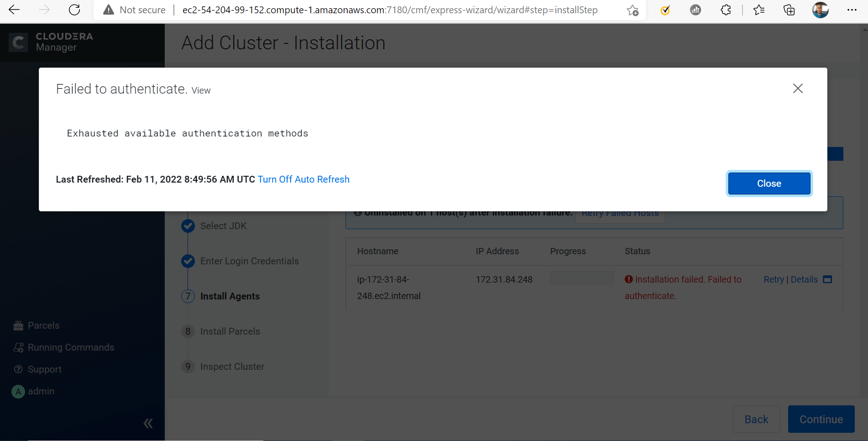
Task: Close the Failed to authenticate dialog
Action: coord(769,183)
